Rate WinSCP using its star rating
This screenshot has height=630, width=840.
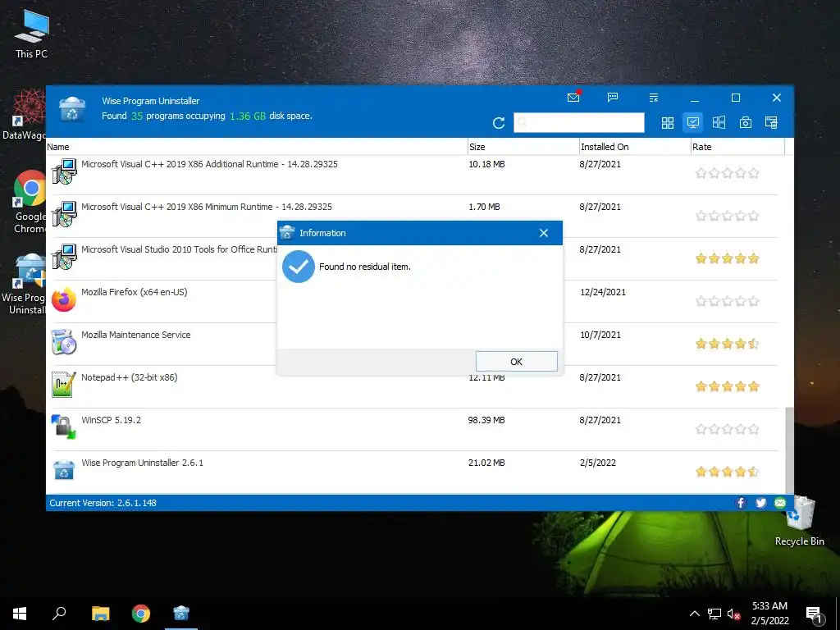coord(727,429)
